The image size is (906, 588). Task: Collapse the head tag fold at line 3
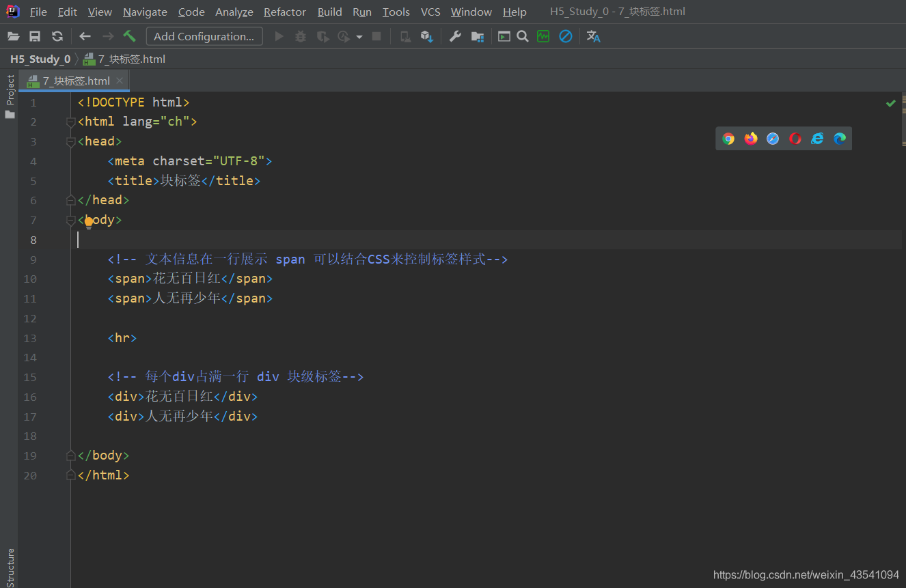point(70,141)
